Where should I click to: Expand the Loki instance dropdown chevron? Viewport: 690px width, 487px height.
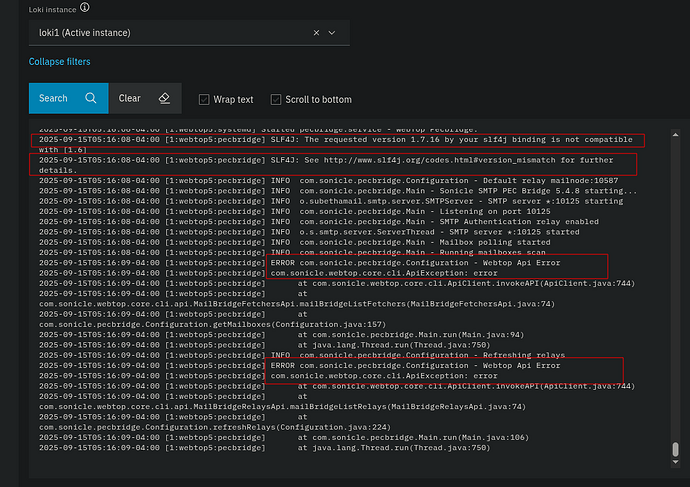point(333,32)
